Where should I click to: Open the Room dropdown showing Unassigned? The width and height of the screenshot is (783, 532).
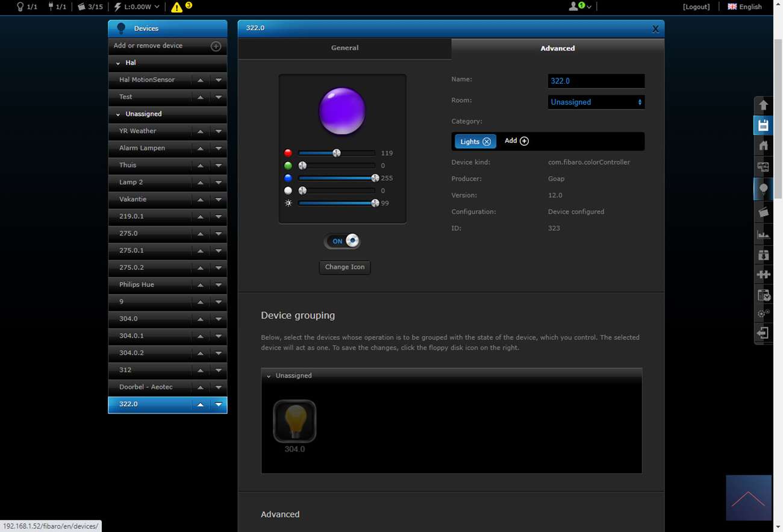(596, 102)
